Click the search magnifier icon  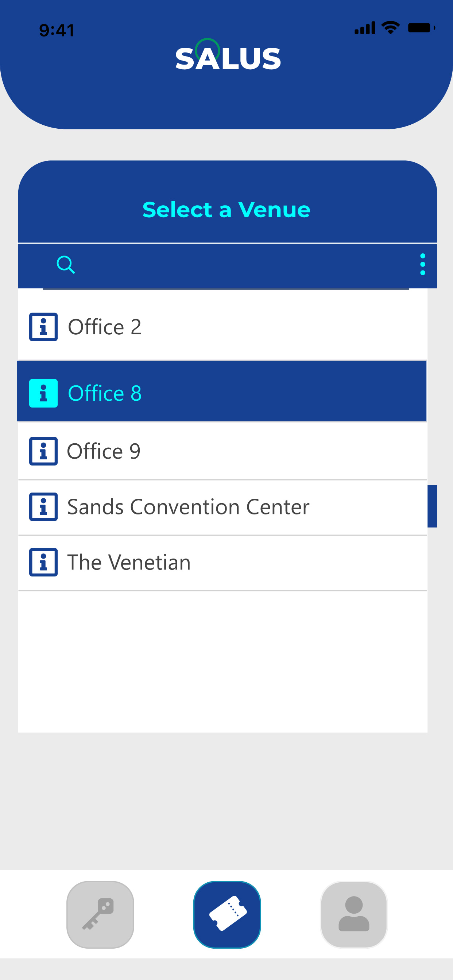pos(66,264)
